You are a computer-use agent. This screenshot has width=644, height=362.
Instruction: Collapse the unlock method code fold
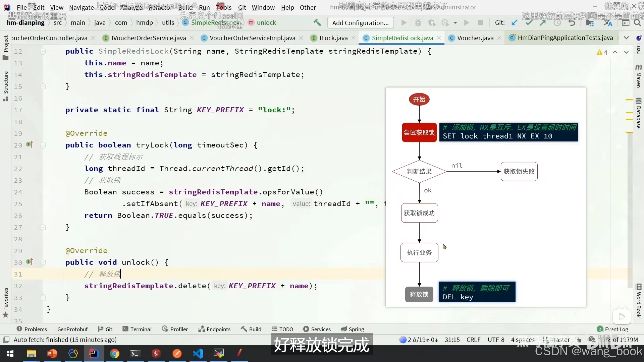[x=43, y=262]
